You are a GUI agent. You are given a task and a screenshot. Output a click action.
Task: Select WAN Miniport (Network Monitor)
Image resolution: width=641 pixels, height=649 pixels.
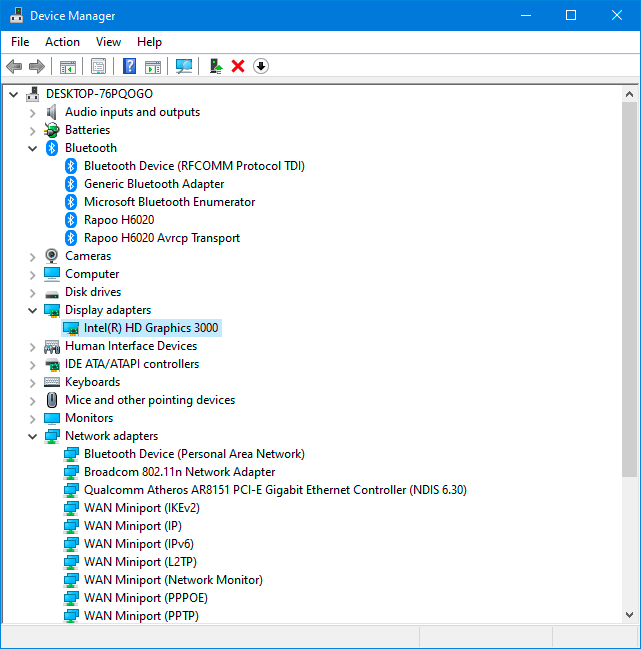coord(173,580)
